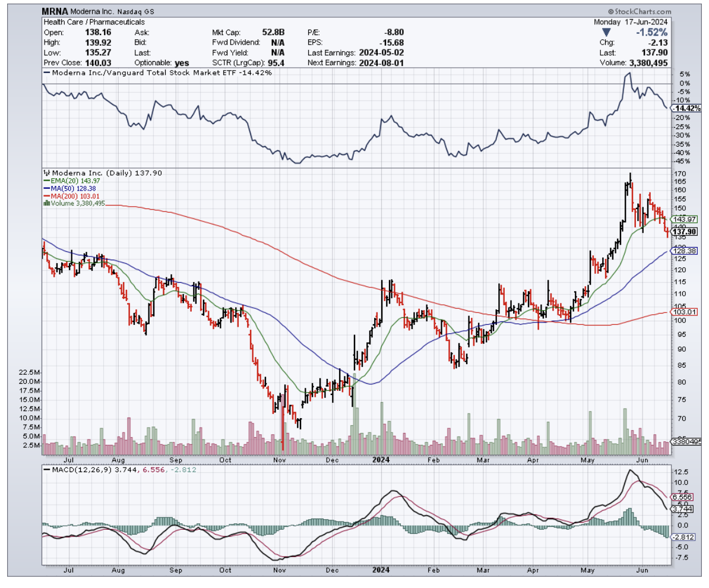The width and height of the screenshot is (709, 588).
Task: Select the EMA(20) legend entry
Action: (x=68, y=181)
